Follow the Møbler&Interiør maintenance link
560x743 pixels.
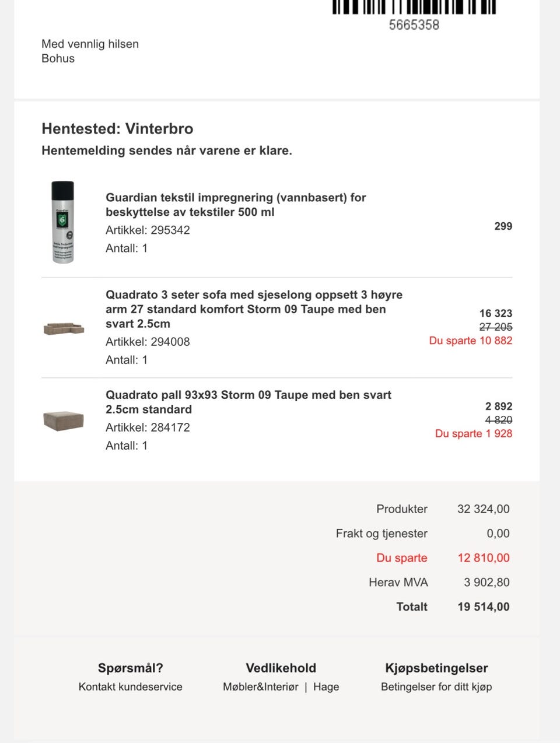click(260, 687)
